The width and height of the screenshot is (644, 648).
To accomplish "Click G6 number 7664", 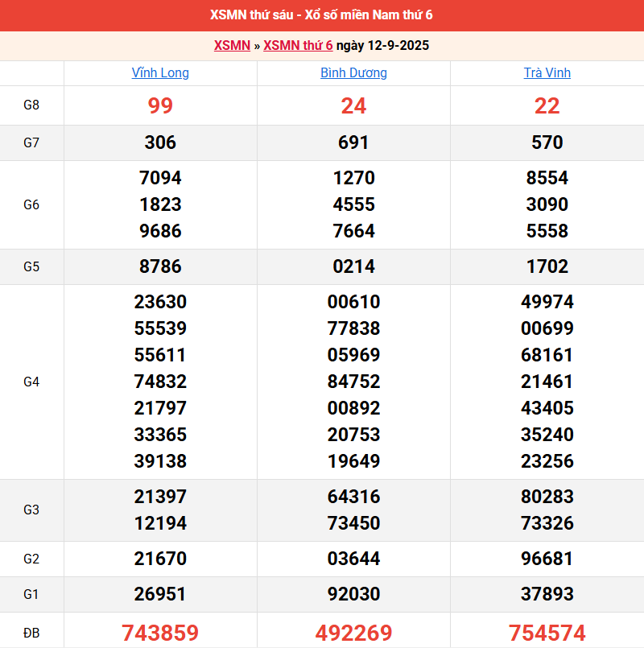I will (354, 231).
